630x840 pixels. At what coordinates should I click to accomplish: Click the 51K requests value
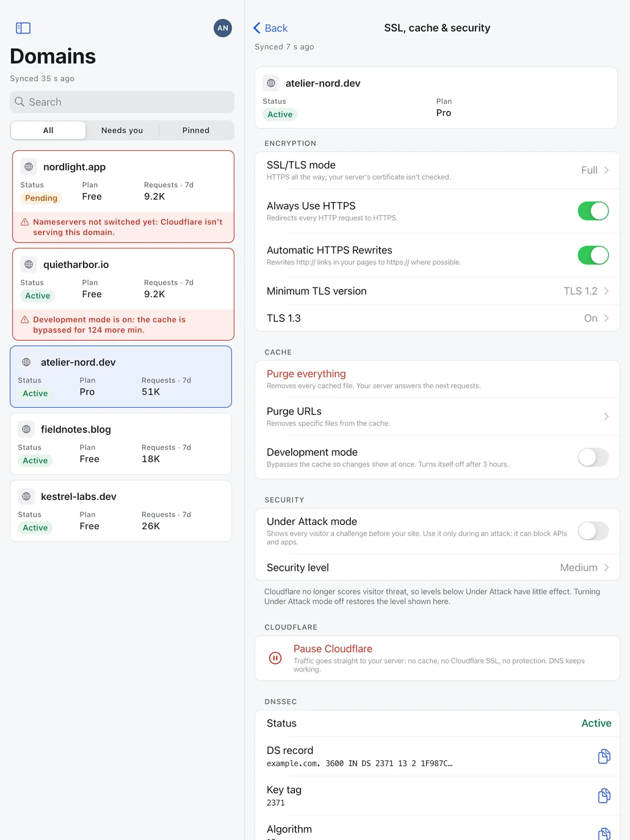(x=151, y=392)
